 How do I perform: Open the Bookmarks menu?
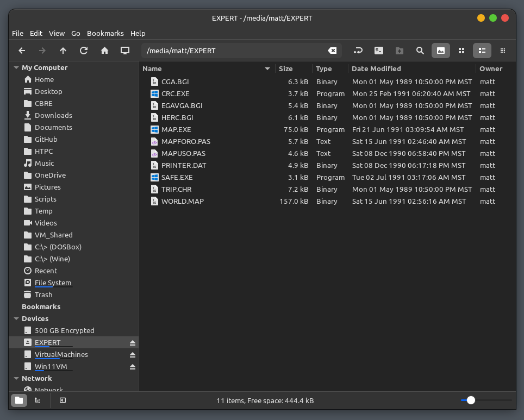[105, 33]
